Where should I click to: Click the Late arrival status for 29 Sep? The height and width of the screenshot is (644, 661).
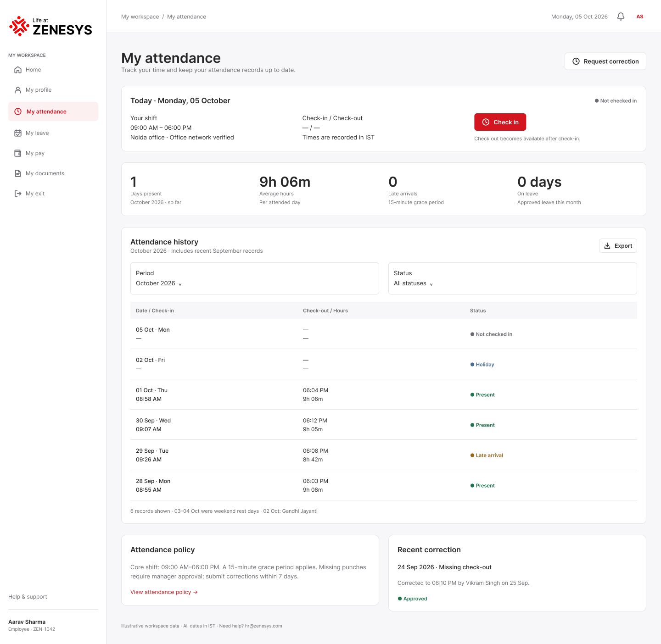[x=487, y=455]
